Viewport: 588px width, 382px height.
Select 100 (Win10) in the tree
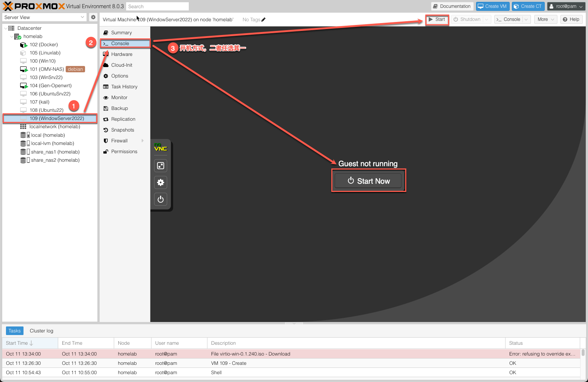click(x=50, y=61)
